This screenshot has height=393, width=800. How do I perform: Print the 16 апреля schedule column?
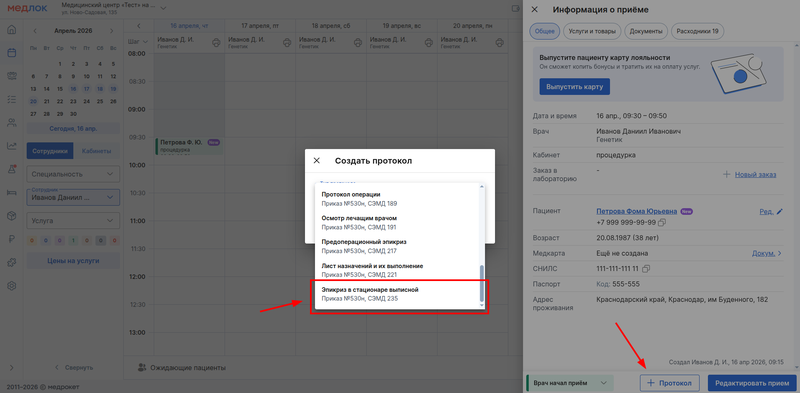tap(216, 42)
